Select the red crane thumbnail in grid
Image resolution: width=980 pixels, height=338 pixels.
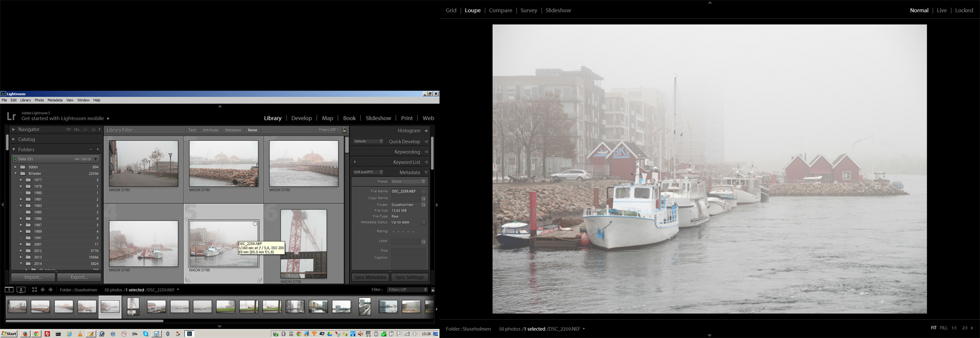click(x=304, y=244)
